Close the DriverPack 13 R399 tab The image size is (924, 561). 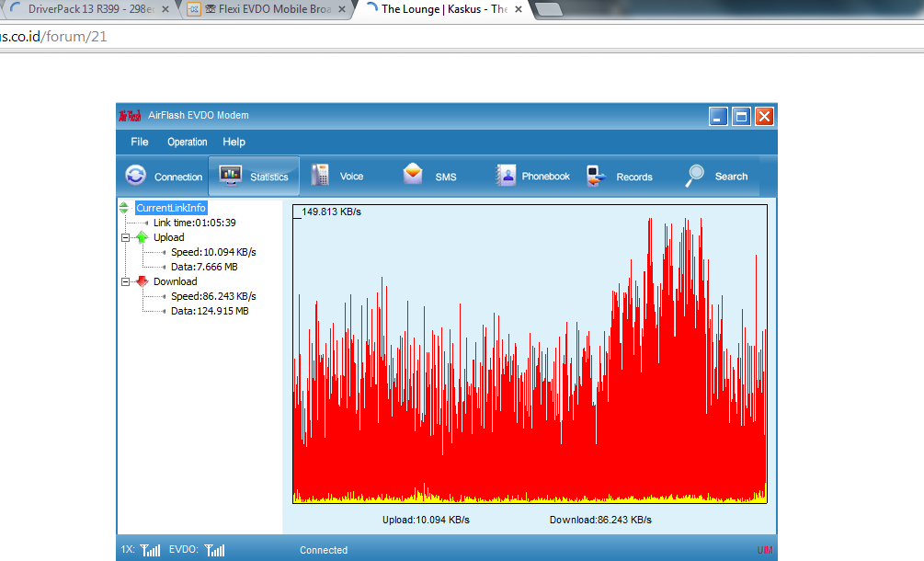pyautogui.click(x=165, y=9)
